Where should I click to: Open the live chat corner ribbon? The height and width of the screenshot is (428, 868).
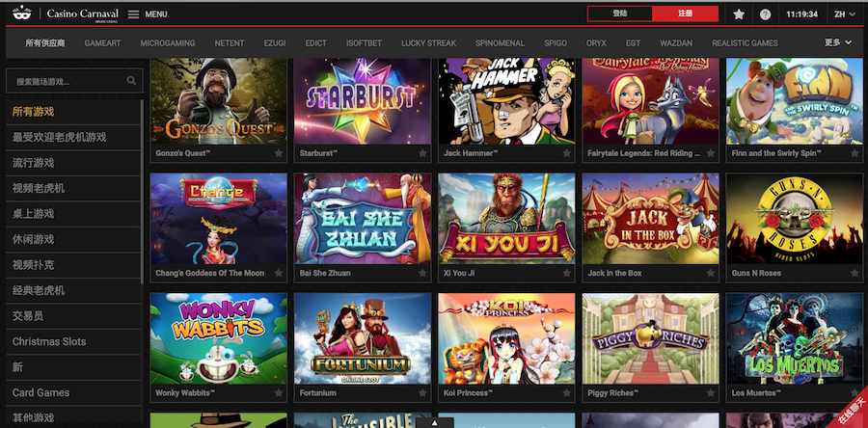point(850,412)
